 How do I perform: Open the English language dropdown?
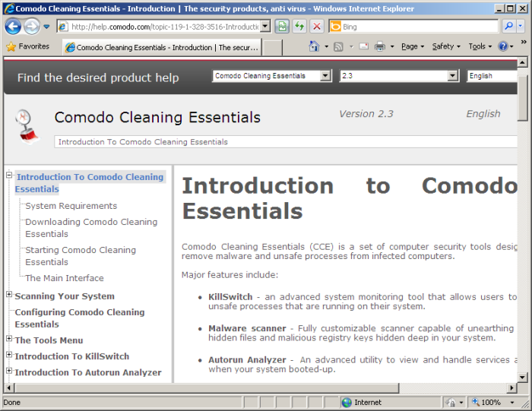pyautogui.click(x=492, y=76)
